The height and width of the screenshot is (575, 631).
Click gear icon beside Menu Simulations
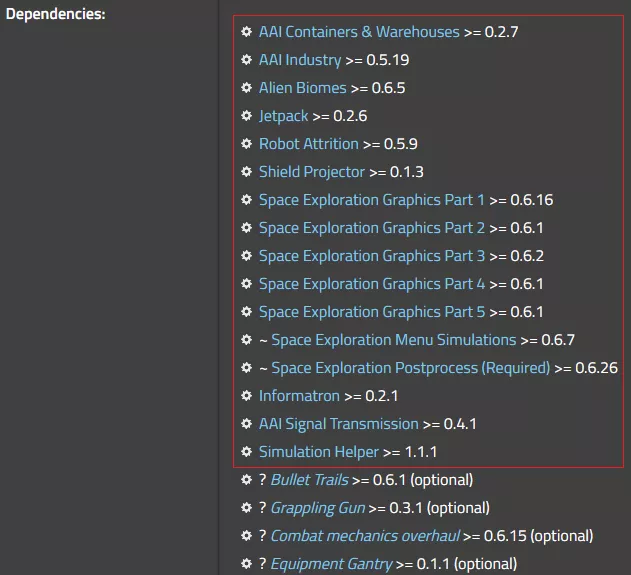(x=246, y=340)
